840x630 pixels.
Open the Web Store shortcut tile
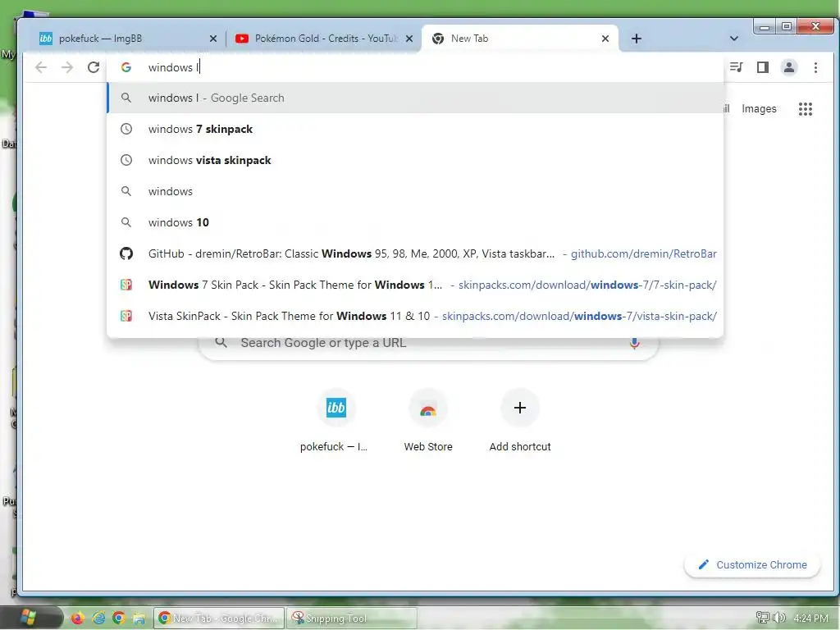point(428,421)
